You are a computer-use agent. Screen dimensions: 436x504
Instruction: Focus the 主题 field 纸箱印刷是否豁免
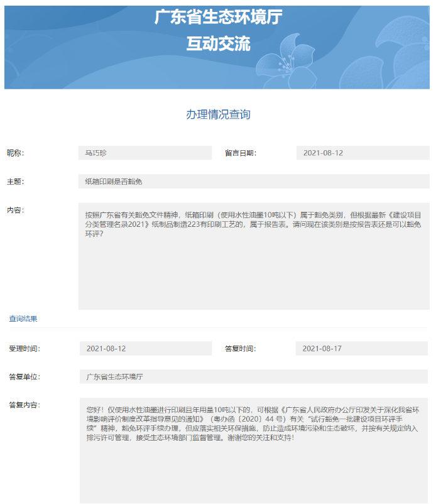point(254,182)
